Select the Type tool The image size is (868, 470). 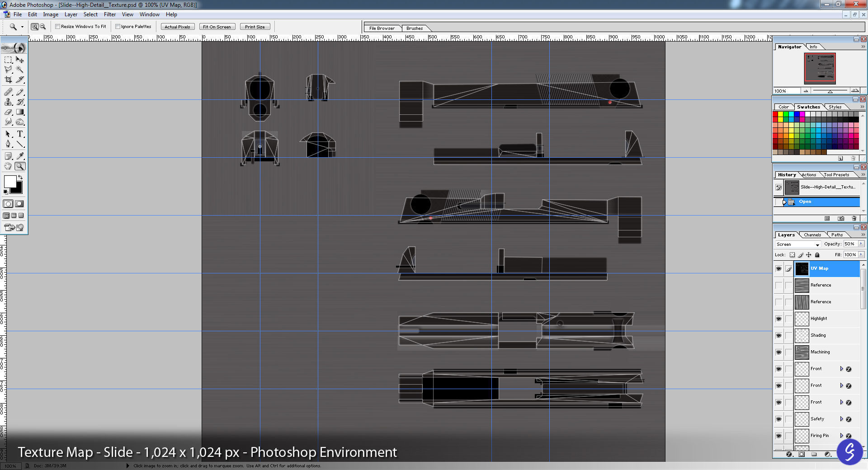click(20, 134)
